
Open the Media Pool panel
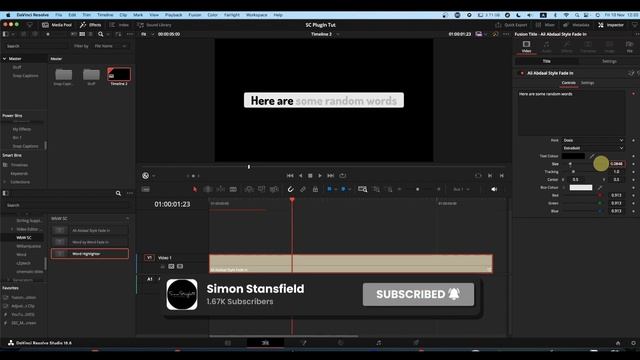57,25
